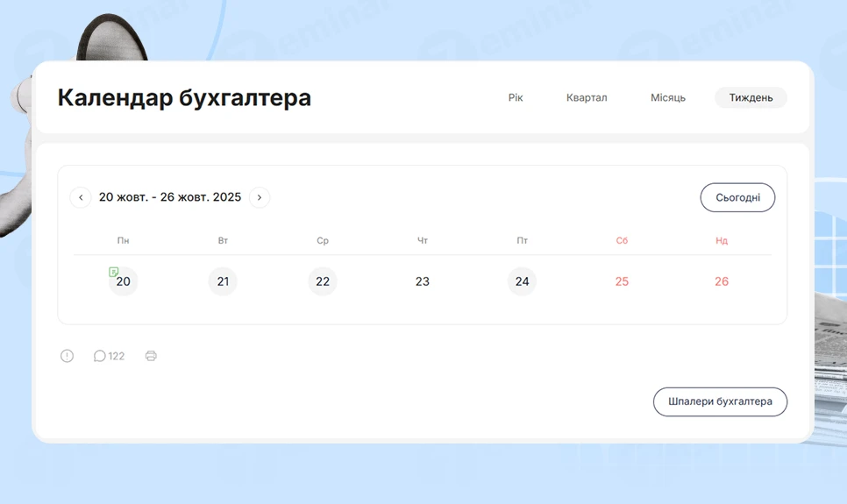Select Saturday 25 in the calendar
The width and height of the screenshot is (847, 504).
point(622,281)
